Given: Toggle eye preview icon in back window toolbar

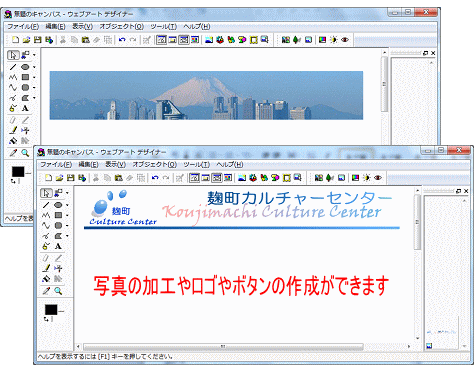Looking at the screenshot, I should (x=345, y=40).
